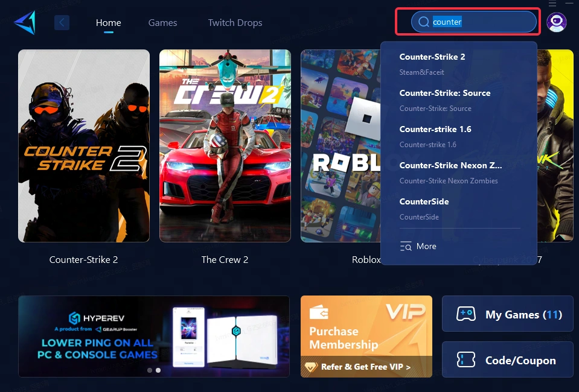Open The Crew 2 game card

coord(225,146)
